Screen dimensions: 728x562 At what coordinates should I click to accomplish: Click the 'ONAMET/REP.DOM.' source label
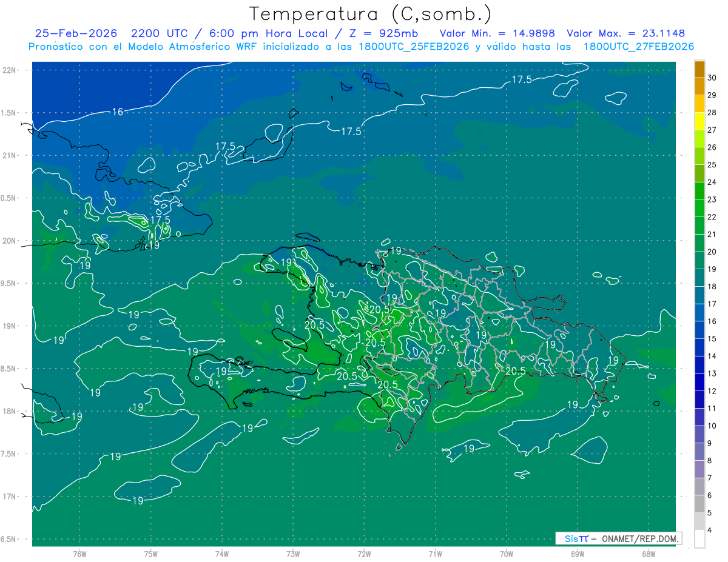point(641,538)
